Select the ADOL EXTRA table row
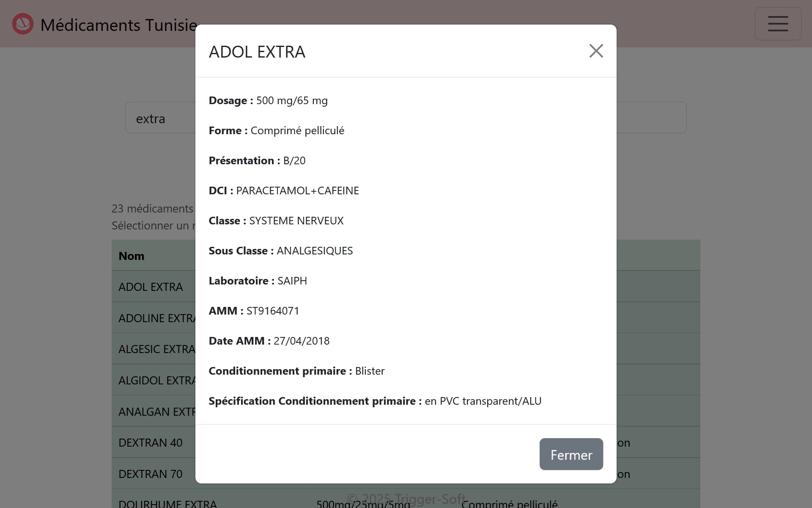This screenshot has height=508, width=812. 151,287
